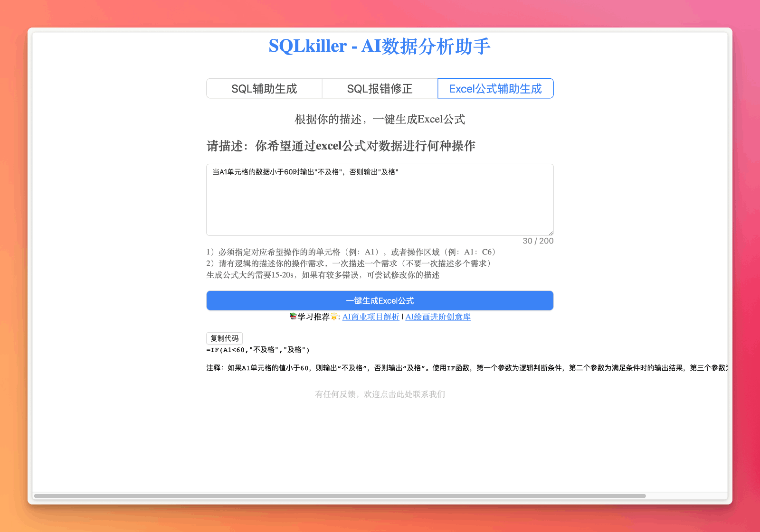Click the resize handle of textarea
Viewport: 760px width, 532px height.
551,233
